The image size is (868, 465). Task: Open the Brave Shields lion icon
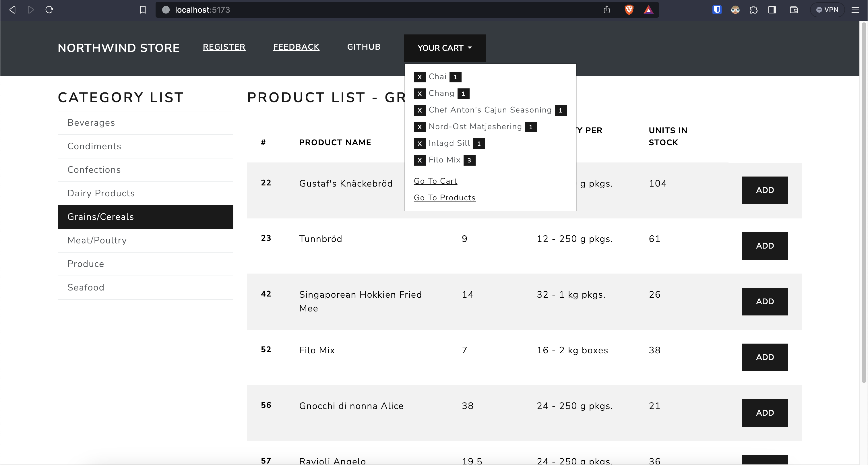point(629,10)
